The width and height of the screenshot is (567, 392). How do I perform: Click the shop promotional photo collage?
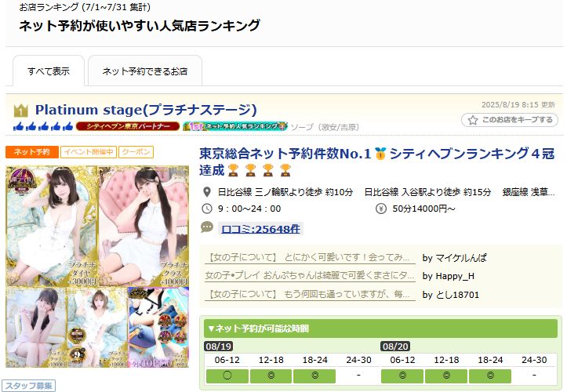point(97,267)
